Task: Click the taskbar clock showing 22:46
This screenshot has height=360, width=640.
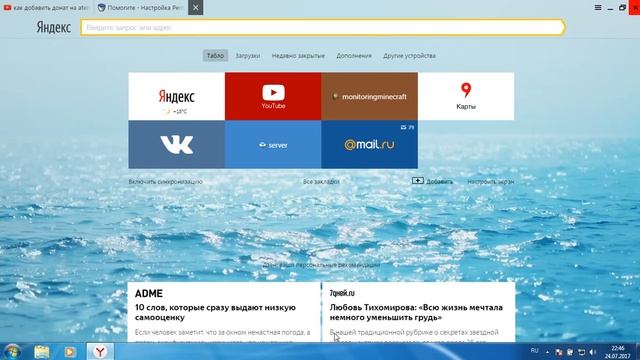Action: [618, 352]
